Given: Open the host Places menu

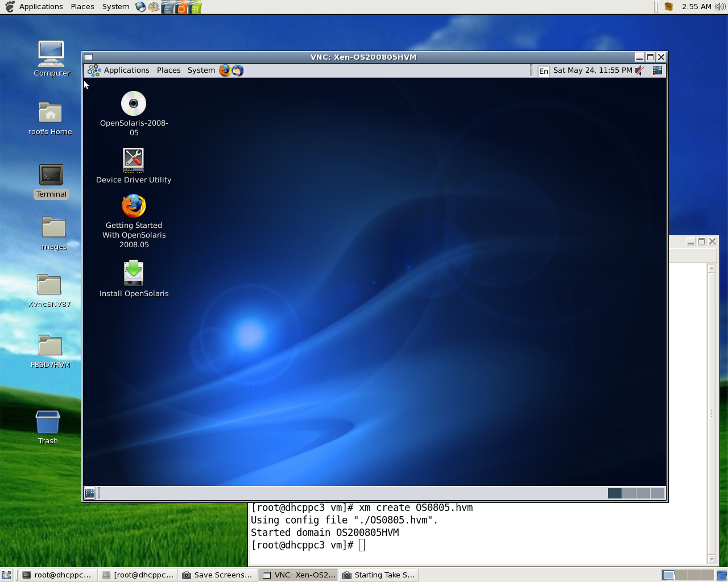Looking at the screenshot, I should [x=82, y=7].
